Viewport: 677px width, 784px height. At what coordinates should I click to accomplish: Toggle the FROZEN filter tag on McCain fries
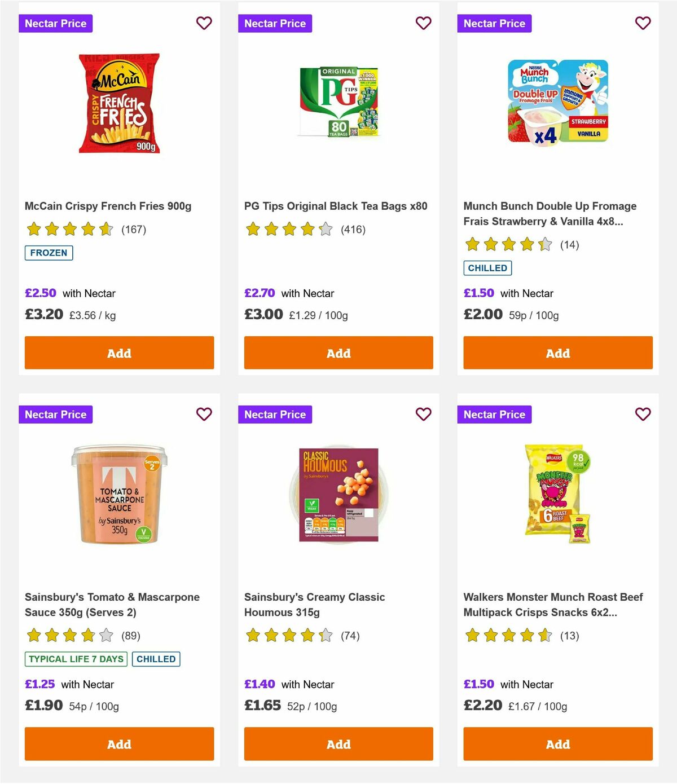point(49,253)
